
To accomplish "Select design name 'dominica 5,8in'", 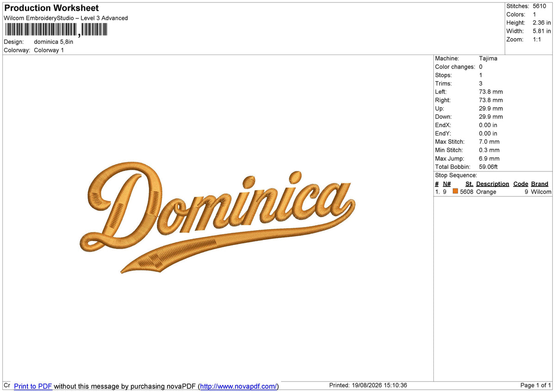I will coord(54,42).
